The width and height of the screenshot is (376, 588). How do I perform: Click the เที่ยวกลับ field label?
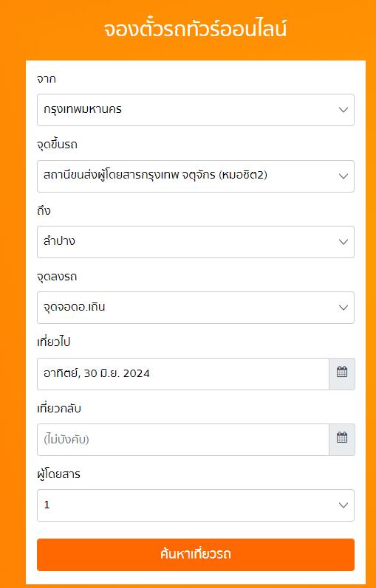(x=59, y=409)
